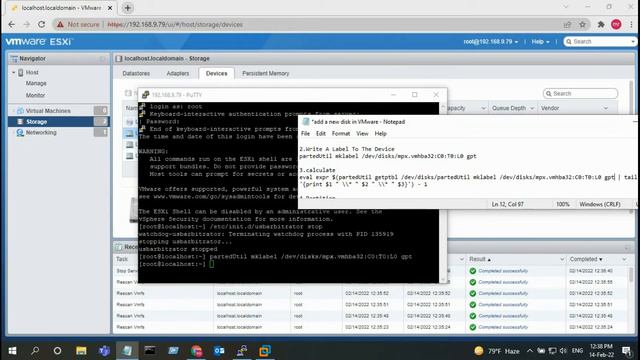Open a new browser tab

point(128,8)
